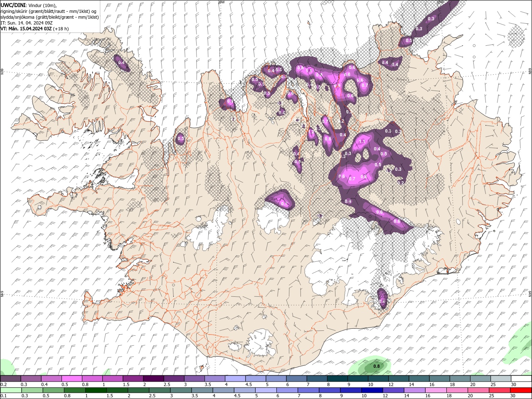This screenshot has width=532, height=399.
Task: Click the '(+18 h)' forecast offset text
Action: [61, 29]
